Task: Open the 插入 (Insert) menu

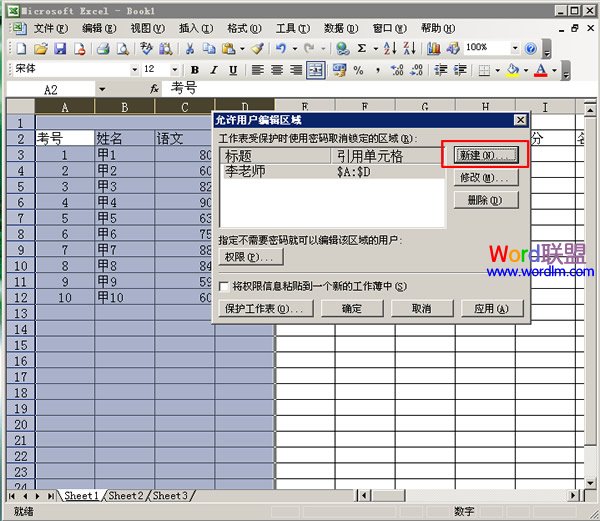Action: point(196,28)
